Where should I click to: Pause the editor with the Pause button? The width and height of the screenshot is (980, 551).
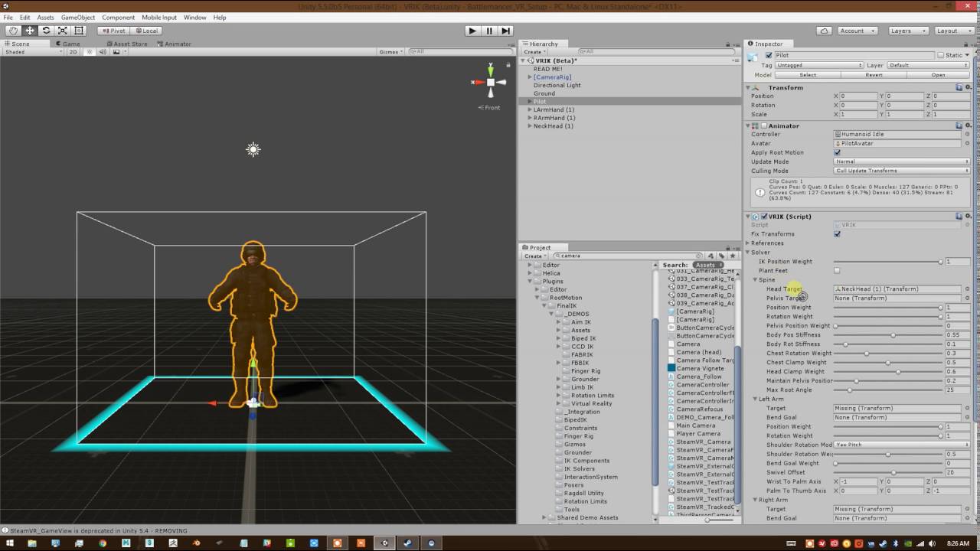click(x=489, y=31)
